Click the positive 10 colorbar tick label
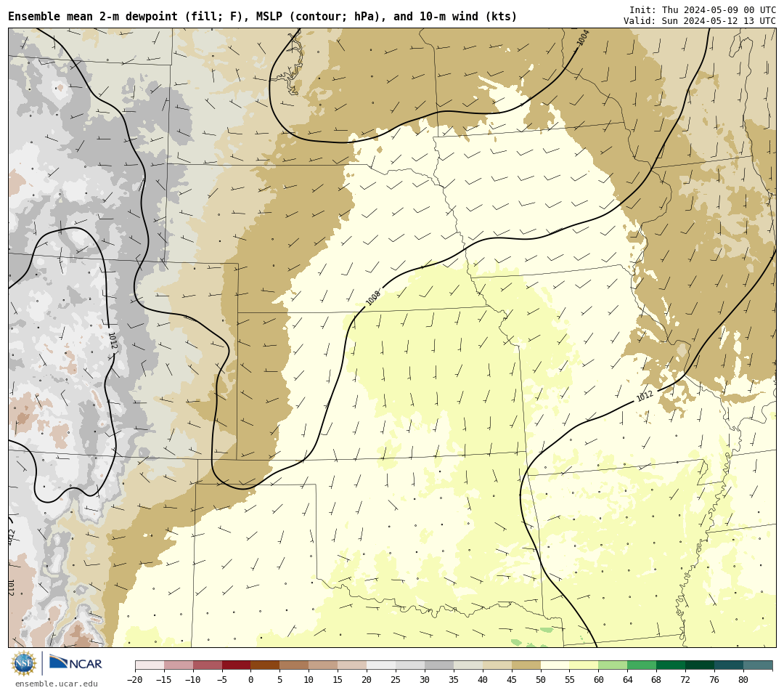This screenshot has height=693, width=784. tap(309, 679)
